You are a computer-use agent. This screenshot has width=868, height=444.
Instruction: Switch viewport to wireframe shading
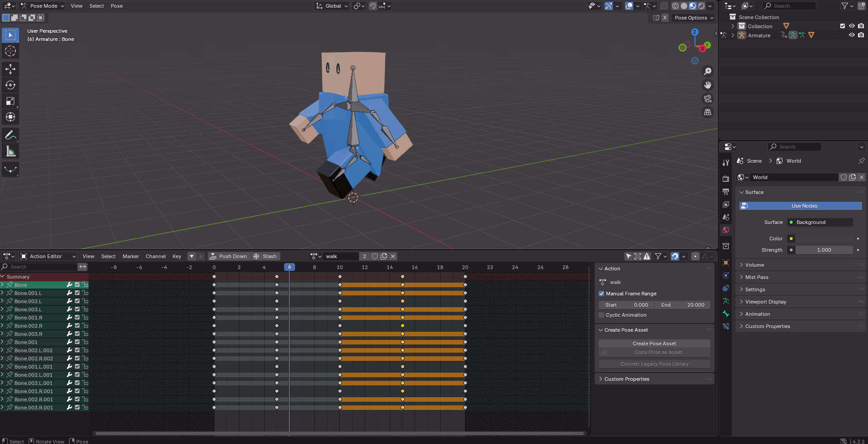click(675, 6)
